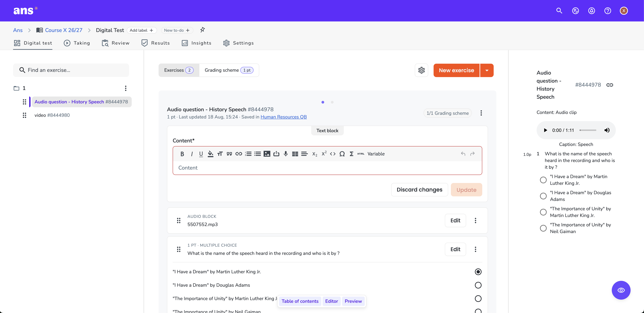Record audio with the microphone icon

pos(285,154)
